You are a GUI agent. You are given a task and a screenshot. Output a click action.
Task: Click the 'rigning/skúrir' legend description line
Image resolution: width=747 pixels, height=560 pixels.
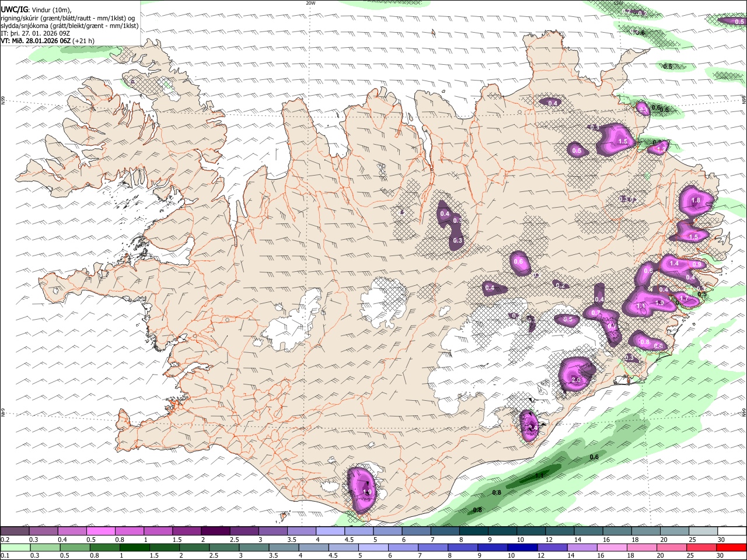click(x=68, y=18)
